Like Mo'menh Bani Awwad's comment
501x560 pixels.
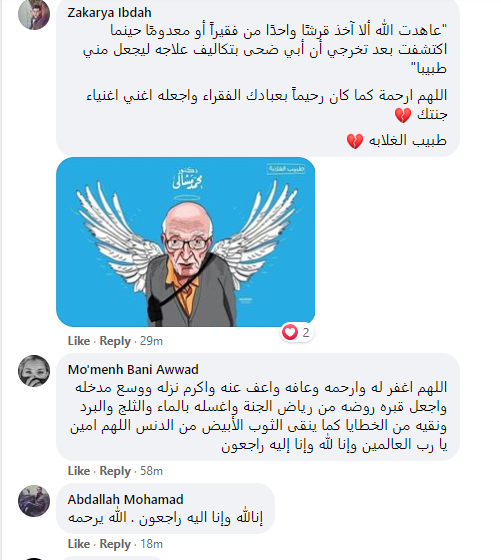click(79, 471)
